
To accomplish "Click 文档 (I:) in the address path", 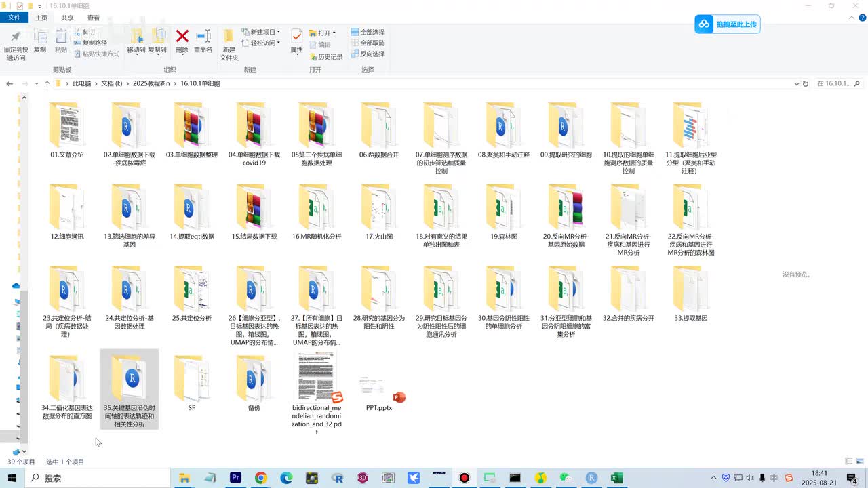I will 112,84.
